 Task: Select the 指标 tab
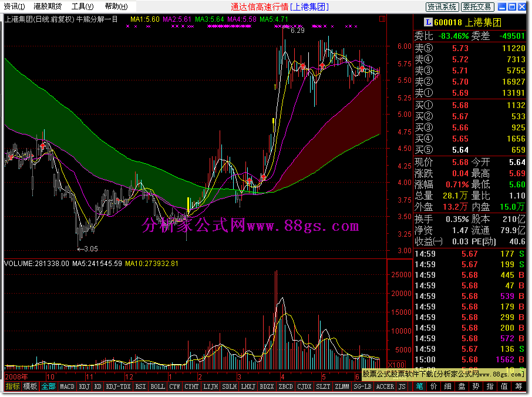tap(12, 386)
